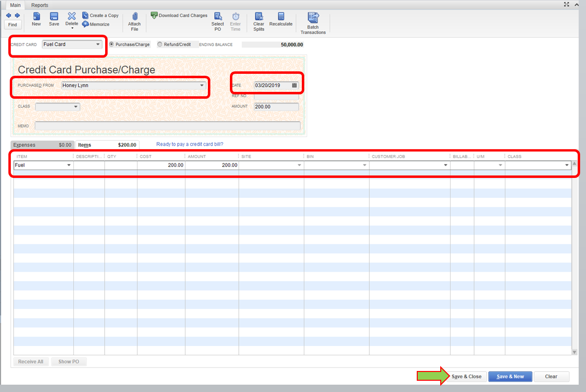Open the Bin dropdown in Fuel row

[x=365, y=165]
